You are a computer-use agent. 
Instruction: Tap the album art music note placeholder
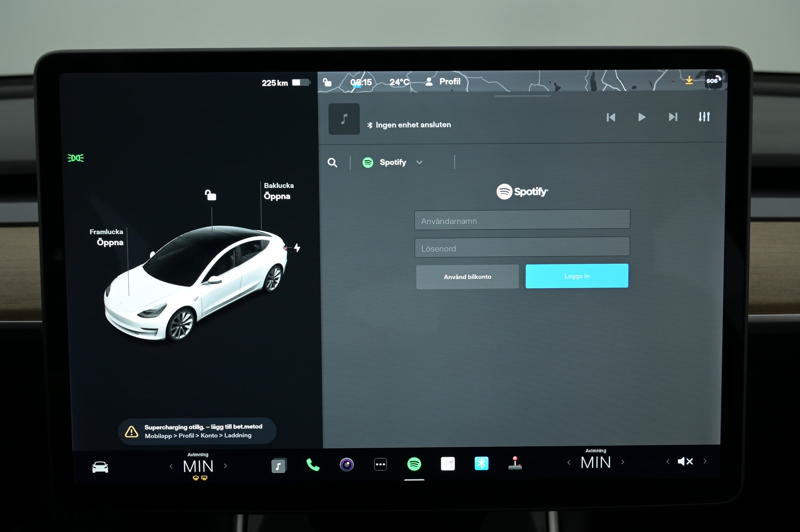coord(344,119)
